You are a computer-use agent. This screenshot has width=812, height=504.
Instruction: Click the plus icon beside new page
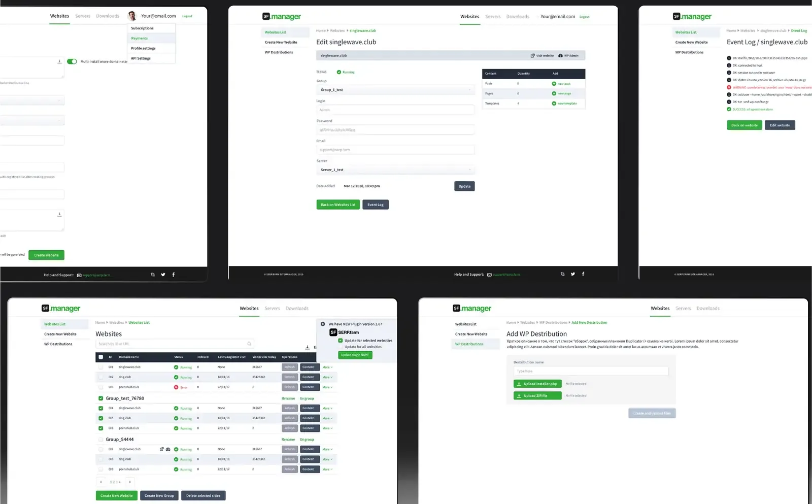(x=554, y=93)
